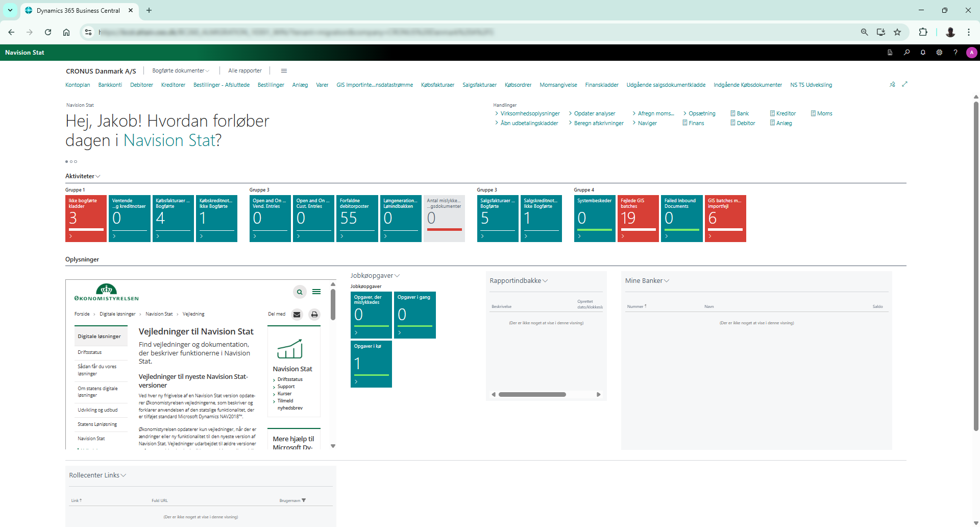Select Alle rapporter in the top menu
980x527 pixels.
coord(244,71)
